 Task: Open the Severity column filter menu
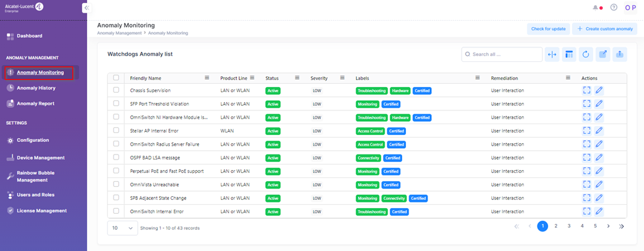tap(342, 78)
